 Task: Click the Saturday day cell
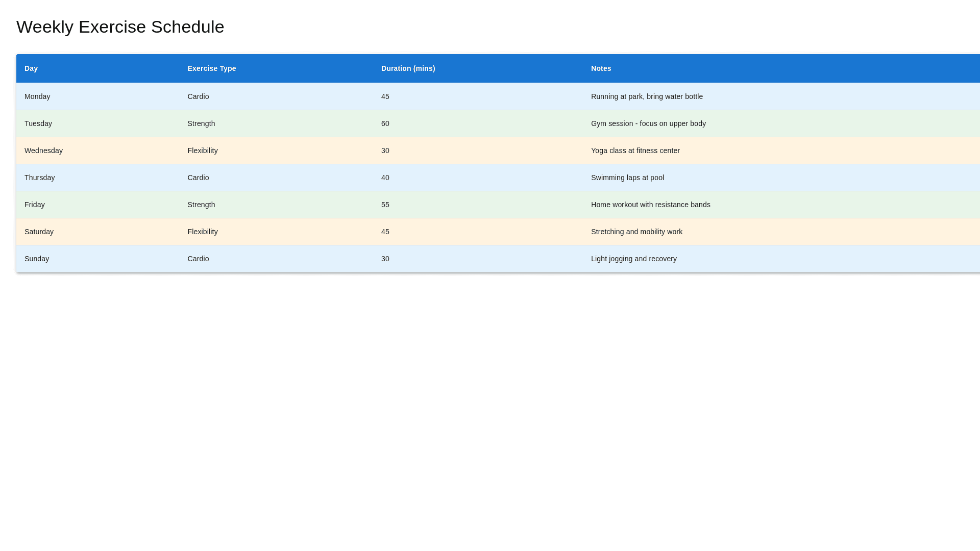[39, 232]
